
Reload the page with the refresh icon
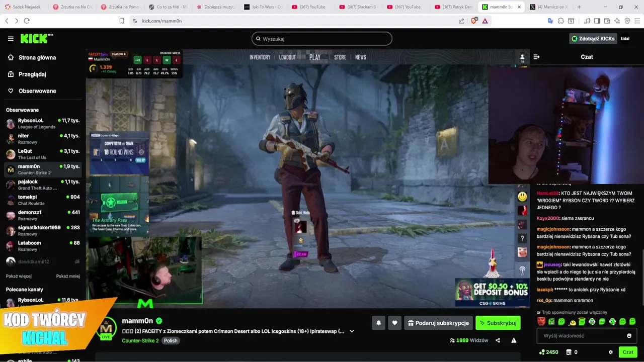[27, 21]
